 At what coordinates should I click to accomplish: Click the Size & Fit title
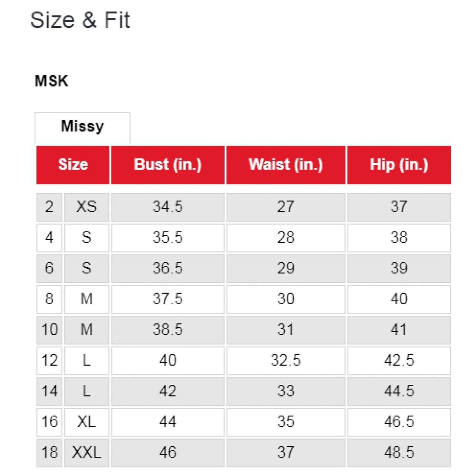(80, 20)
